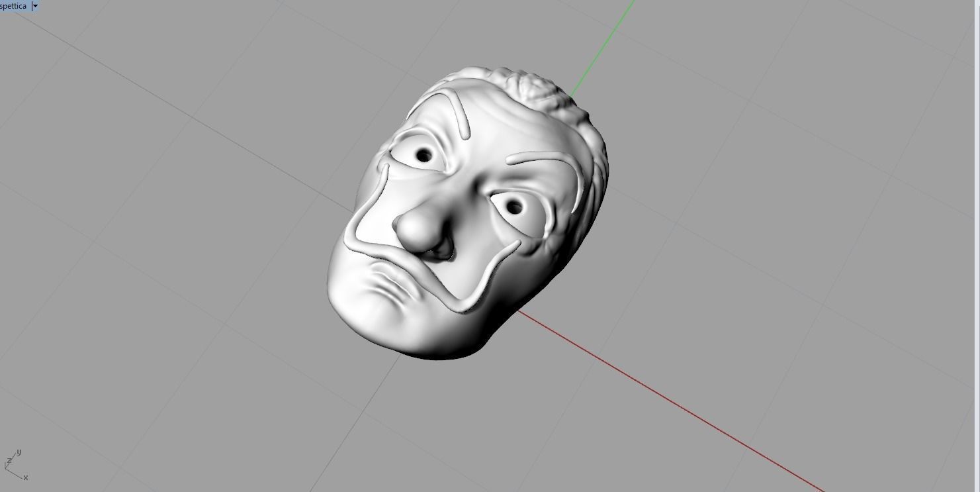Select the 3D mask model in the viewport
The image size is (980, 492).
point(467,213)
